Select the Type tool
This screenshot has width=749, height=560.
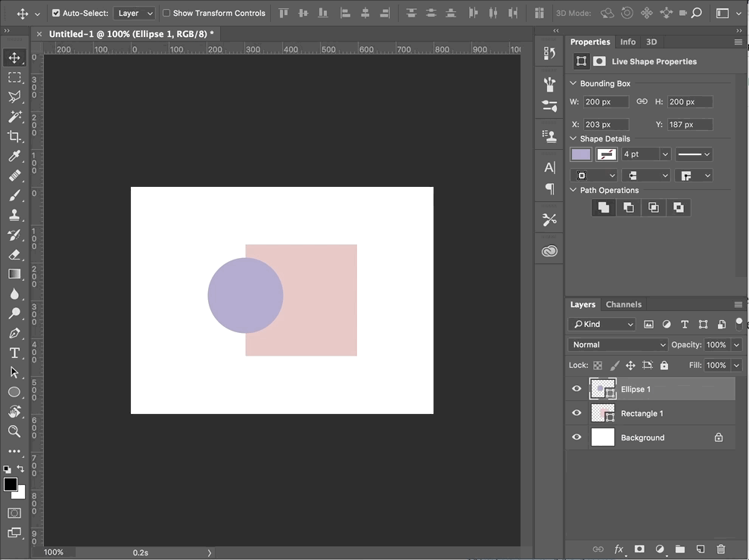click(14, 353)
